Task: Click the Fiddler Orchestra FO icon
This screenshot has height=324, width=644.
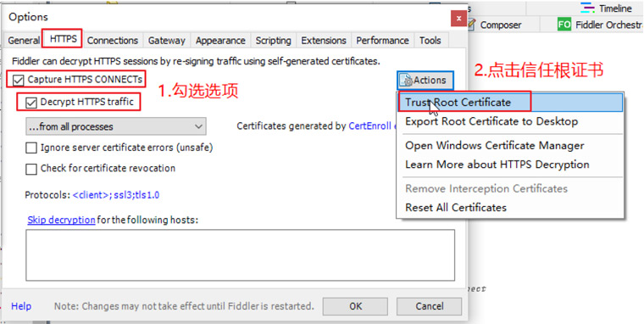Action: coord(563,25)
